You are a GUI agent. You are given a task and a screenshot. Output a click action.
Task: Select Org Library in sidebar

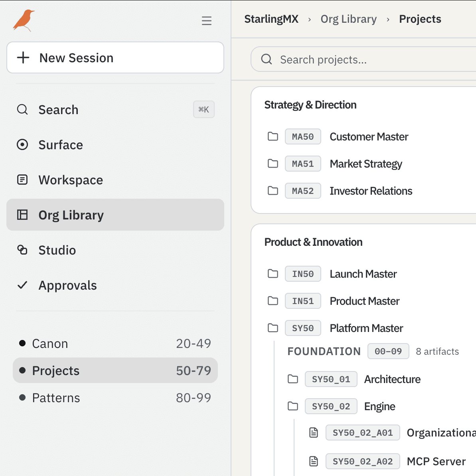tap(115, 215)
